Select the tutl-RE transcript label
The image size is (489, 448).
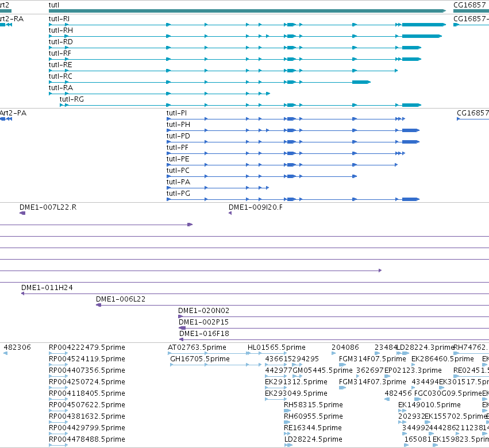60,65
